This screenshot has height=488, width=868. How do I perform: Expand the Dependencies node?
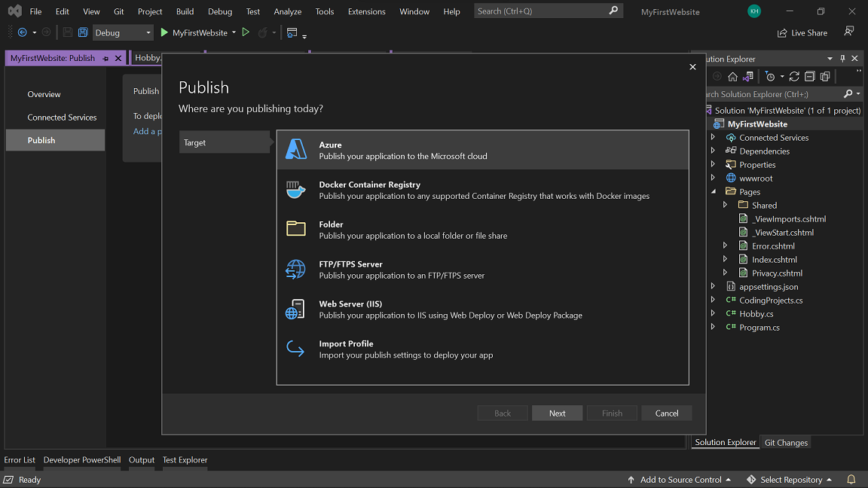pos(713,151)
